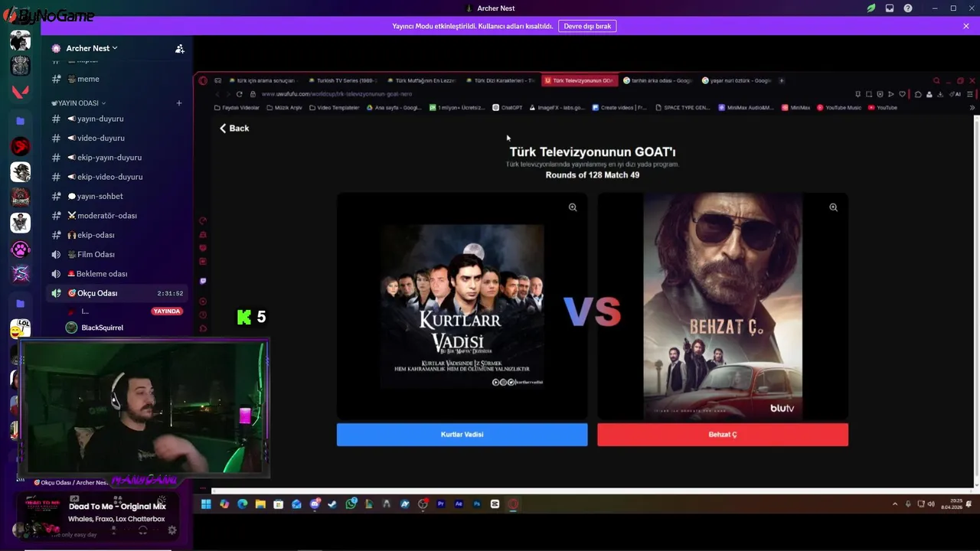Open the yayın-duyuru channel
This screenshot has height=551, width=980.
116,119
